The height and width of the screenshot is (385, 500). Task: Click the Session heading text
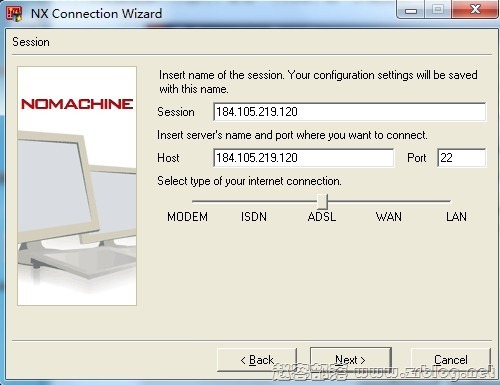(31, 42)
